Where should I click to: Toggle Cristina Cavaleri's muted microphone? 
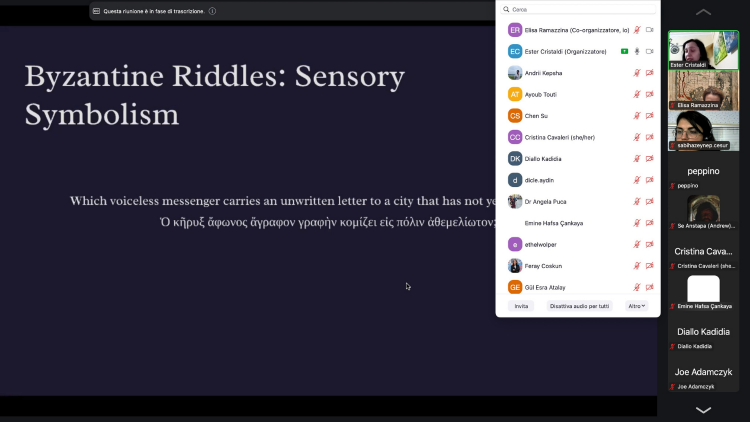tap(637, 137)
